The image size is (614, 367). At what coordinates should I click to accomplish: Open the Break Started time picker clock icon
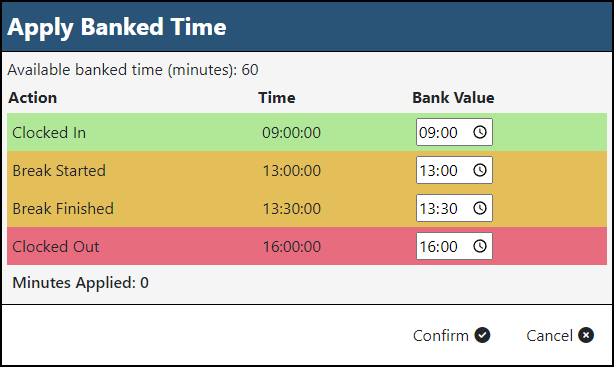point(480,170)
